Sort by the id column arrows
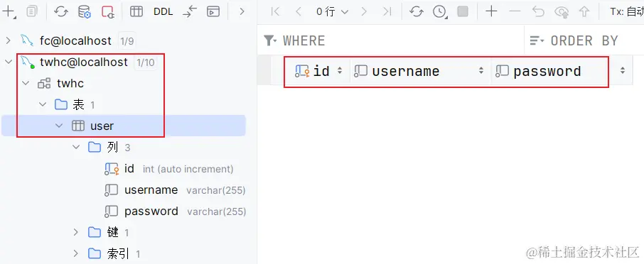Screen dimensions: 644x264 tap(340, 71)
